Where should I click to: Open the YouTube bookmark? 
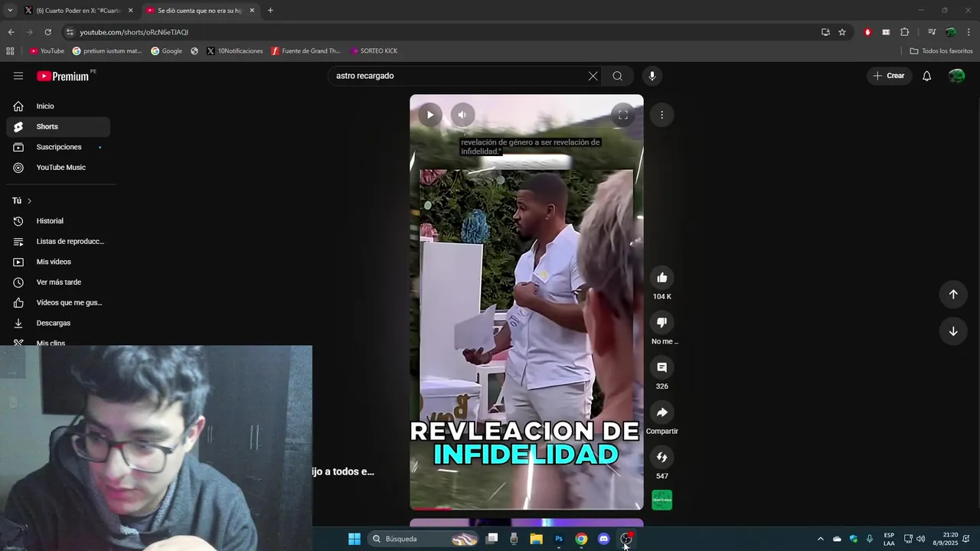(x=47, y=51)
